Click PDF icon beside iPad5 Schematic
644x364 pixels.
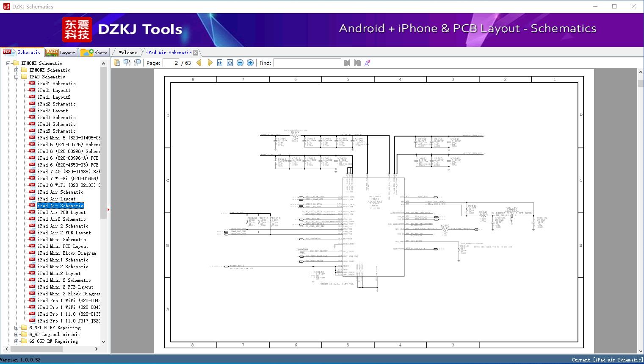[32, 131]
